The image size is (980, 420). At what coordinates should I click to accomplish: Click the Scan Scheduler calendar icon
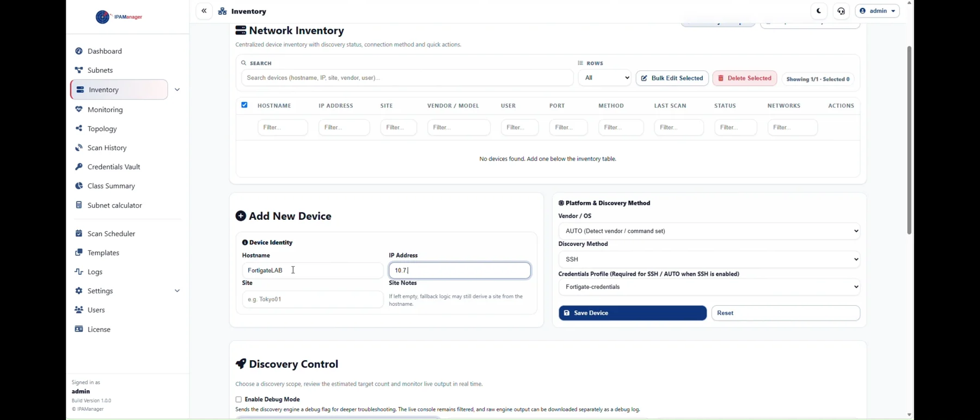[79, 233]
